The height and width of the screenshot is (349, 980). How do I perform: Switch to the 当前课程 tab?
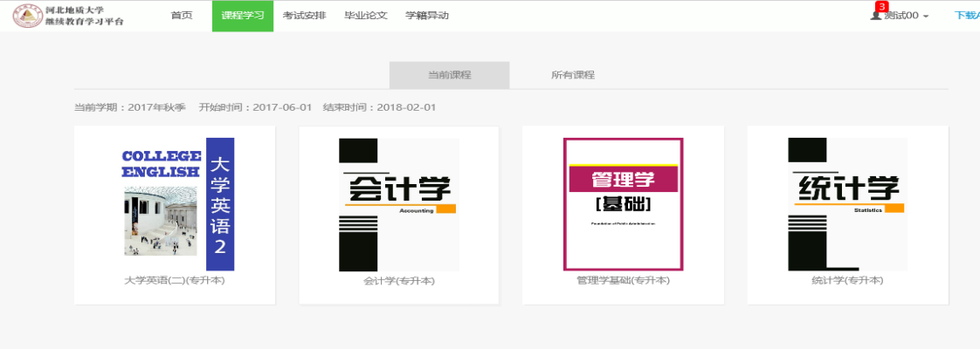449,75
